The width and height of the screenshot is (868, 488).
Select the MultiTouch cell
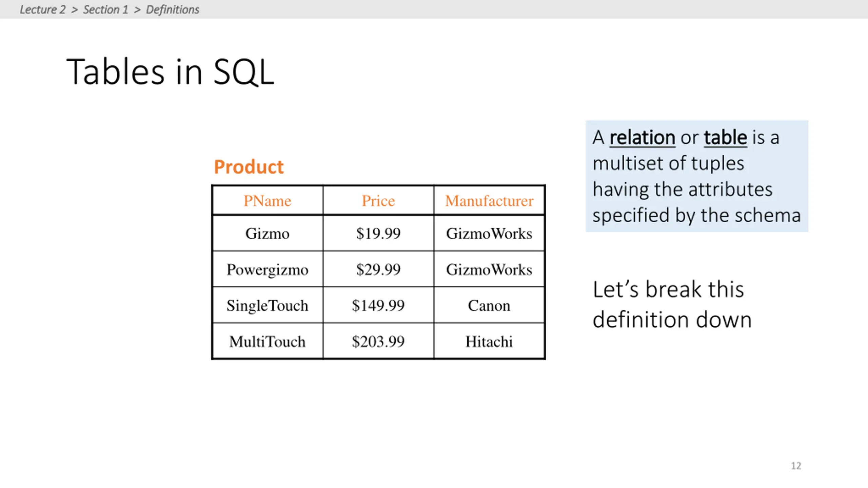268,341
